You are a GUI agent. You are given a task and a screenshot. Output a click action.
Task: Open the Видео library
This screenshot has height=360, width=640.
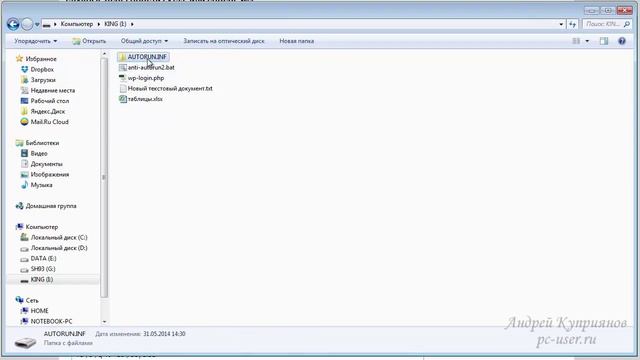click(39, 154)
